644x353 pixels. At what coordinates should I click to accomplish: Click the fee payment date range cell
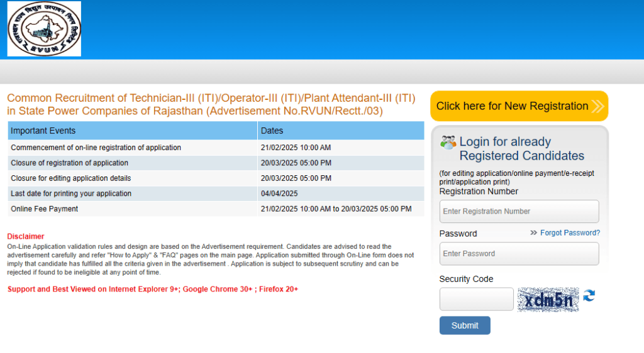point(341,209)
